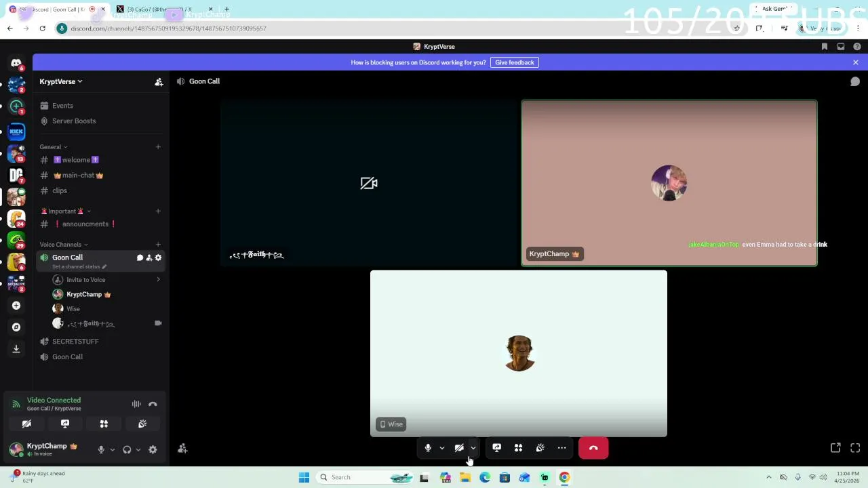Image resolution: width=868 pixels, height=488 pixels.
Task: Invite friends icon beside user panel
Action: [182, 449]
